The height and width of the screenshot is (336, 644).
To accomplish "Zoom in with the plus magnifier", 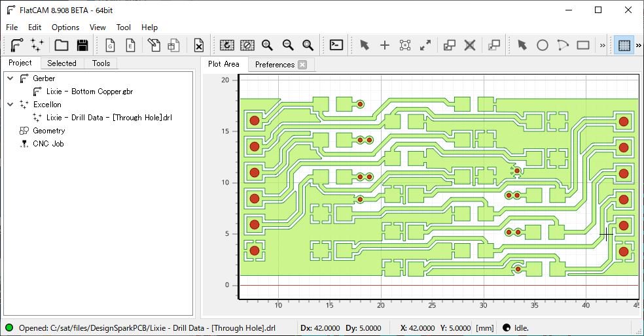I will pyautogui.click(x=268, y=45).
